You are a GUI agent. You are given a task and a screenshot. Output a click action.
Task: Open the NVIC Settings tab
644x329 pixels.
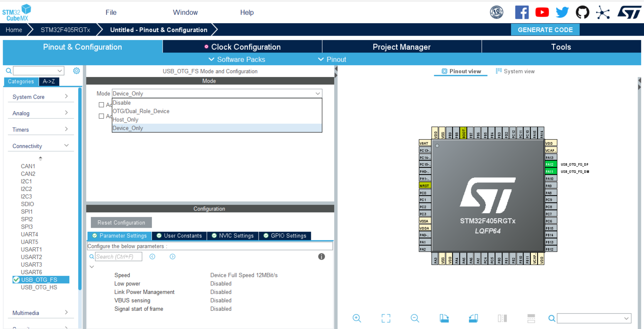(x=232, y=236)
